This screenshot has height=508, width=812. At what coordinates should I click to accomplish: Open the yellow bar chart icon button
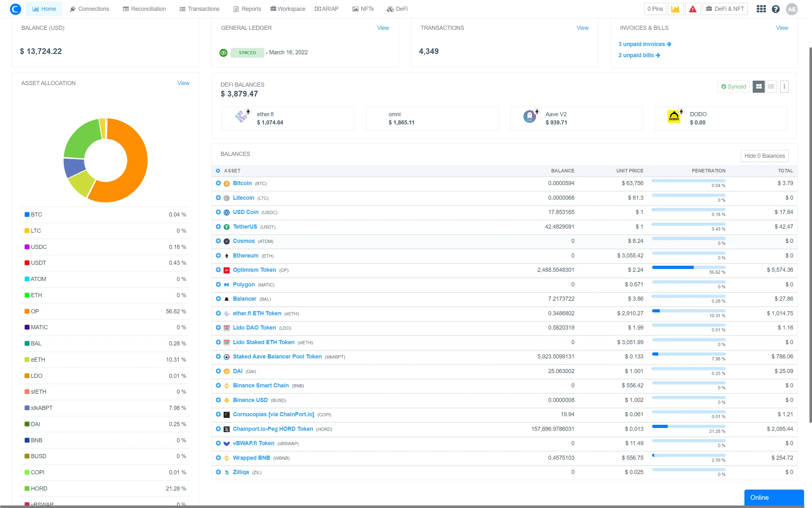[675, 9]
